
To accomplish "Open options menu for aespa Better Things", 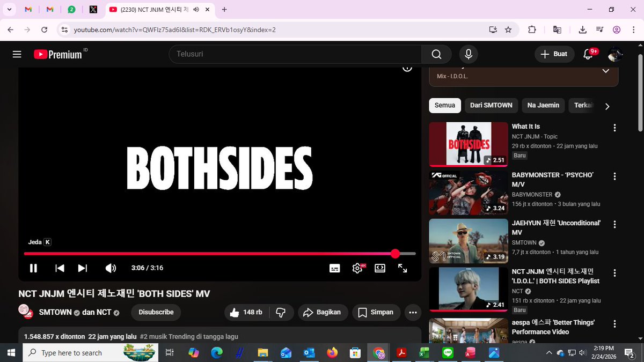I will (x=615, y=324).
